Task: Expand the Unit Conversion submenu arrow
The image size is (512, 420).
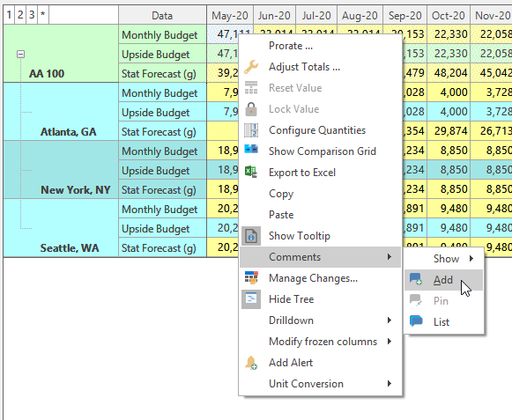Action: pyautogui.click(x=390, y=383)
